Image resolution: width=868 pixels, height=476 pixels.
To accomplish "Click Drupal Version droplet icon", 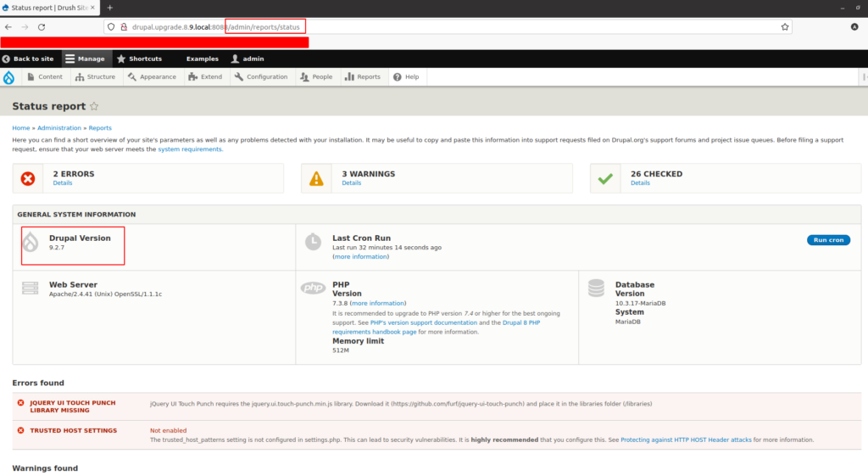I will [31, 242].
